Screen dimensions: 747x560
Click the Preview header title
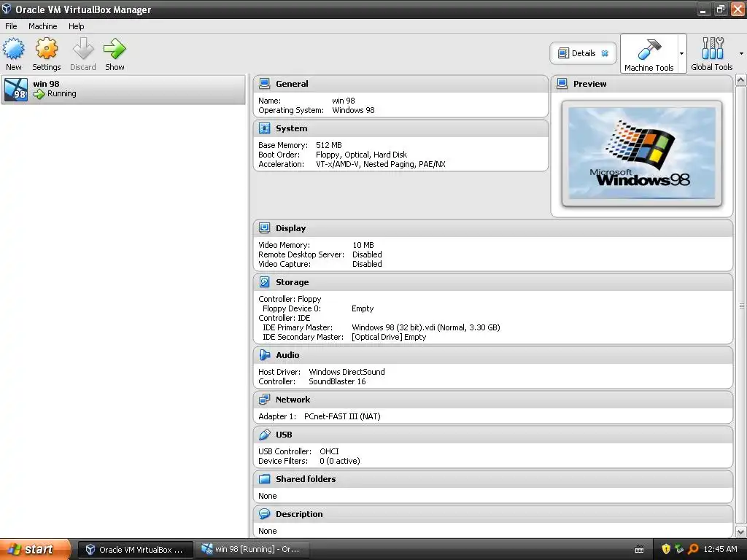[x=589, y=84]
